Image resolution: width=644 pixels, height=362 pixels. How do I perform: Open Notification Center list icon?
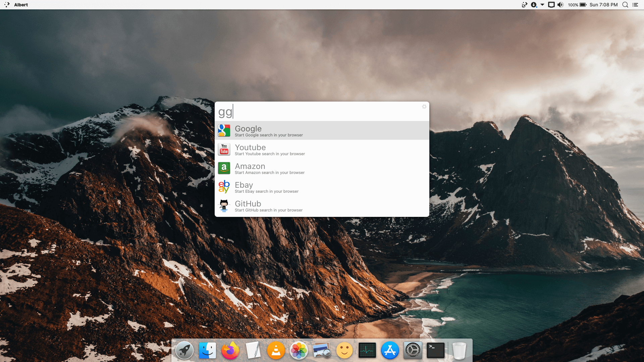pyautogui.click(x=635, y=5)
